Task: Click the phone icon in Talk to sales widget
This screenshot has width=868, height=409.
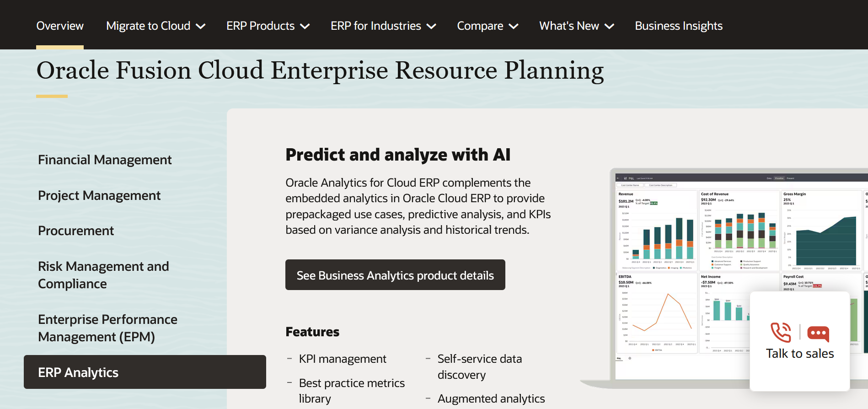Action: (x=781, y=334)
